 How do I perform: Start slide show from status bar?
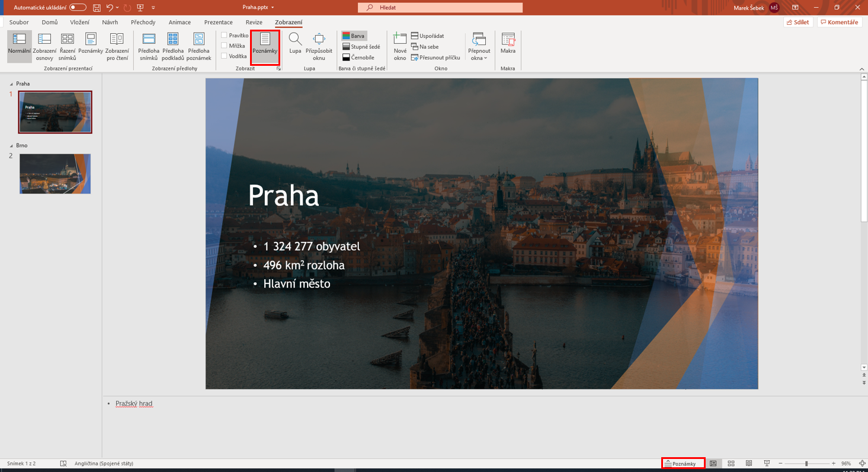tap(766, 463)
